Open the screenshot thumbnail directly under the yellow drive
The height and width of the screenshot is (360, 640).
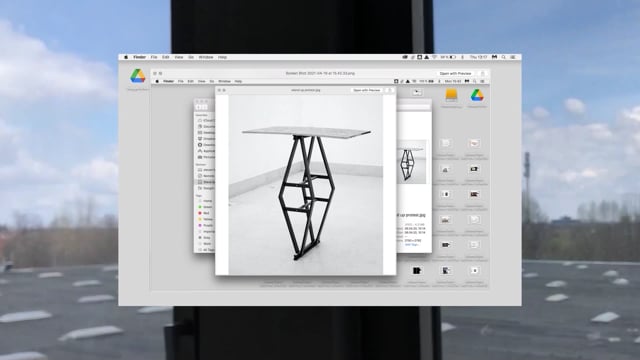[445, 143]
